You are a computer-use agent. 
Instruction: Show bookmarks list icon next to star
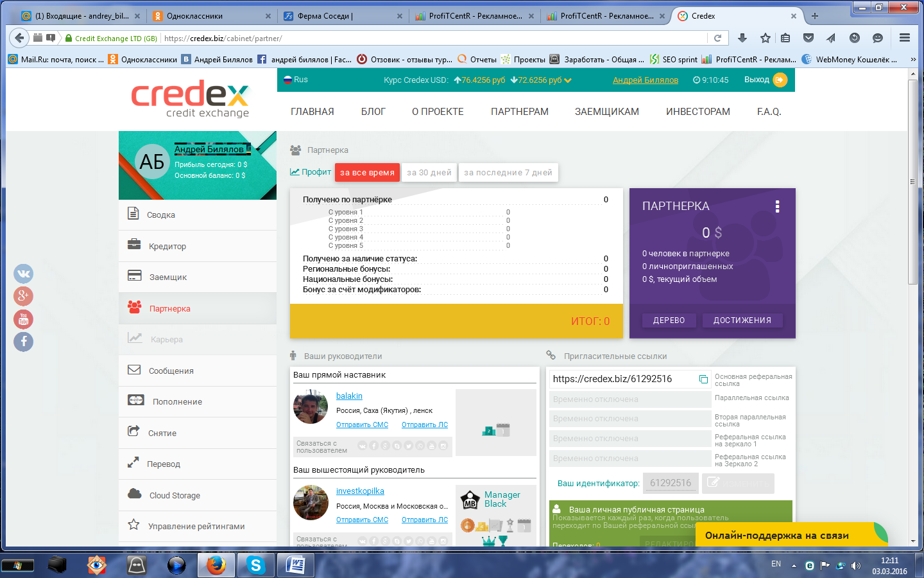[x=785, y=38]
